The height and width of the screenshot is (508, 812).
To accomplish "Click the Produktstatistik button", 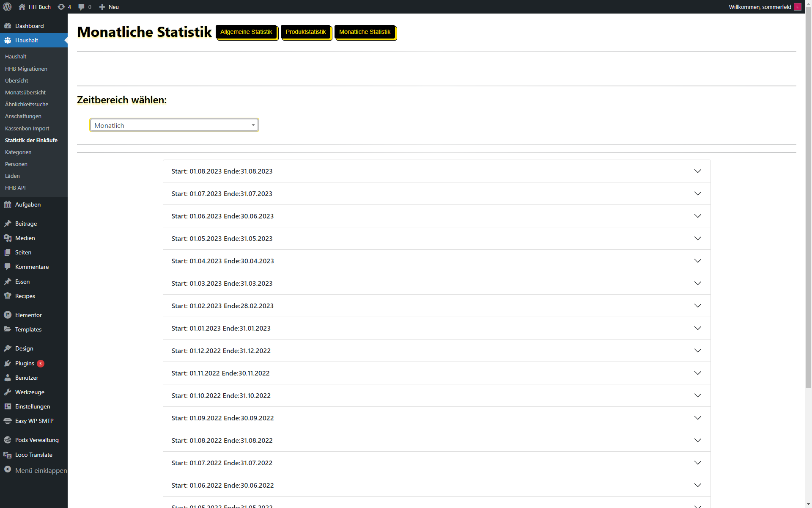I will pos(306,32).
